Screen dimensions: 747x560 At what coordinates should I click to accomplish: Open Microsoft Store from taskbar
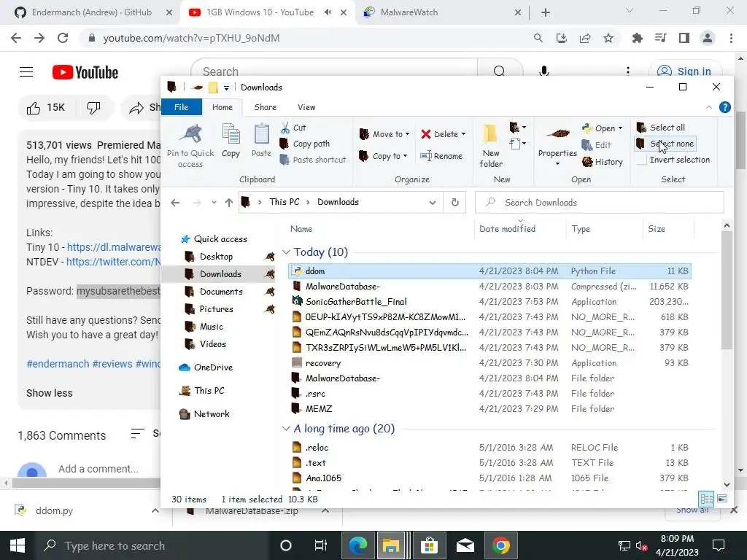[x=429, y=545]
